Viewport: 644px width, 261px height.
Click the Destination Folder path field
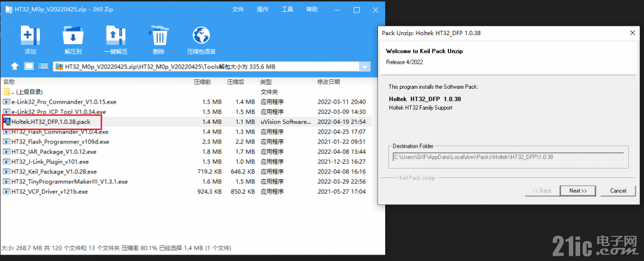[x=509, y=157]
